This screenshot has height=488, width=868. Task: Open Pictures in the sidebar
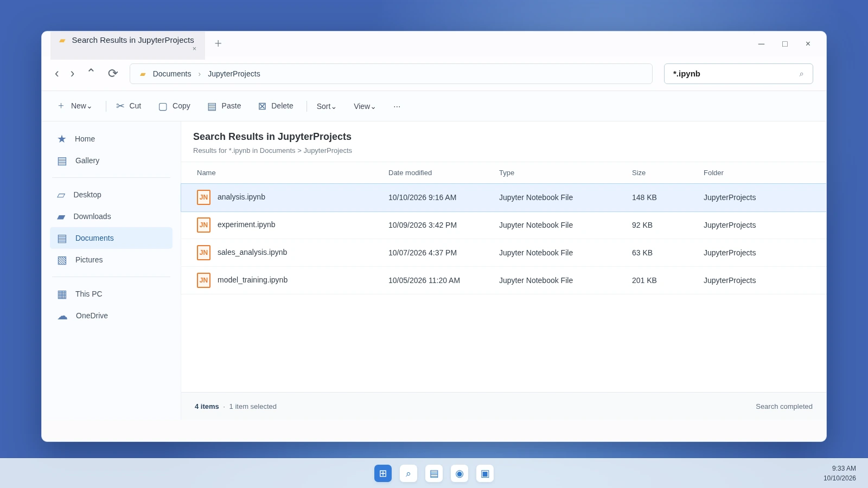pyautogui.click(x=111, y=260)
